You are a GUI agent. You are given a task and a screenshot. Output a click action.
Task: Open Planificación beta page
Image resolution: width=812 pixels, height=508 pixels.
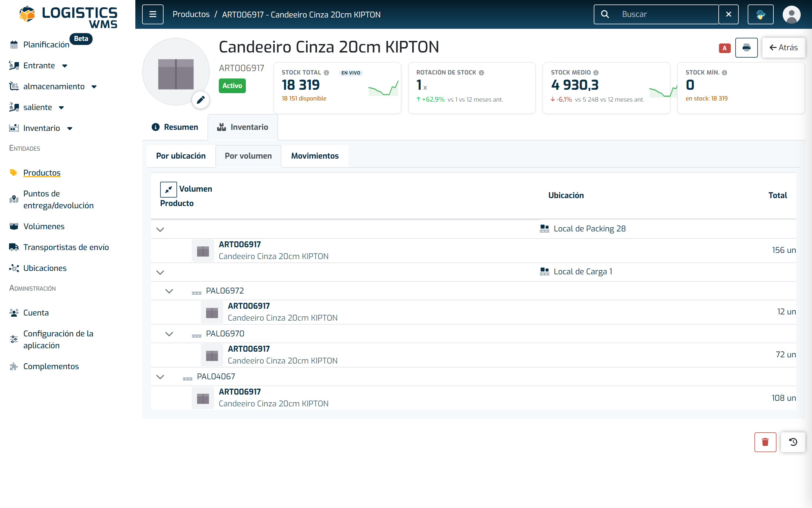point(46,45)
